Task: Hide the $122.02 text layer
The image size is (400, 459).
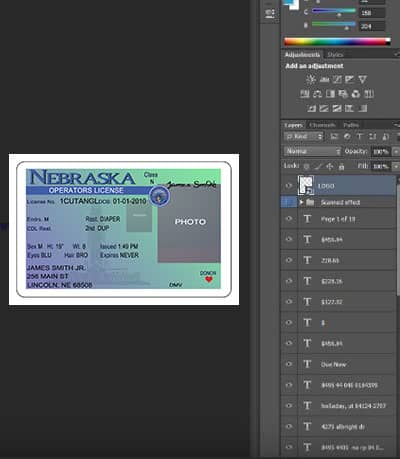Action: (x=289, y=302)
